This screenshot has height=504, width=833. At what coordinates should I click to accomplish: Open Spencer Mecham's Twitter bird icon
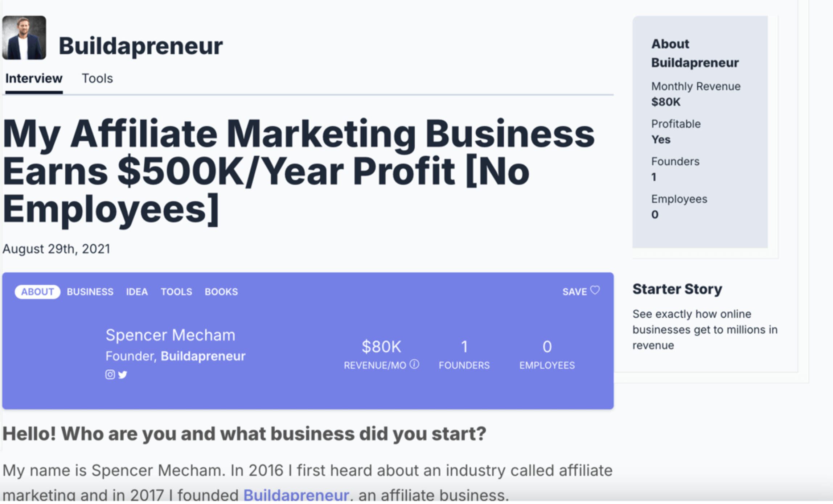point(123,375)
